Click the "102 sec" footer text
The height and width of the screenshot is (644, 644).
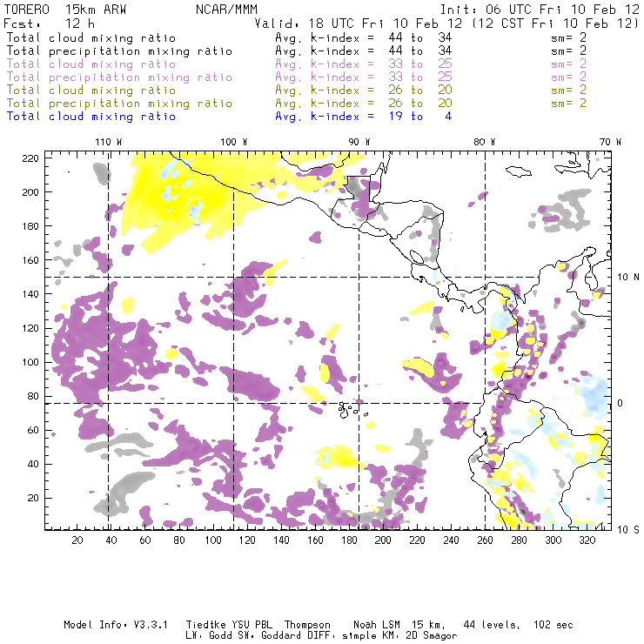pos(553,625)
